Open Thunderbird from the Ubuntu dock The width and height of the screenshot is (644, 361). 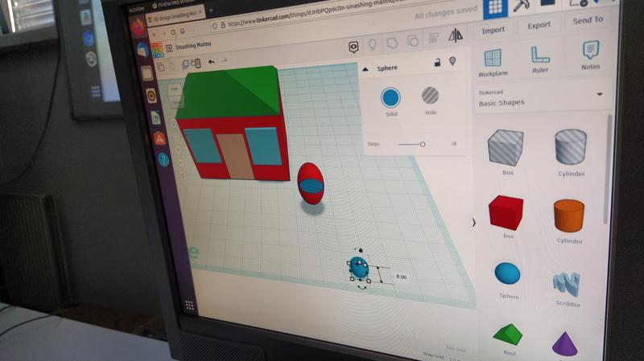click(142, 49)
